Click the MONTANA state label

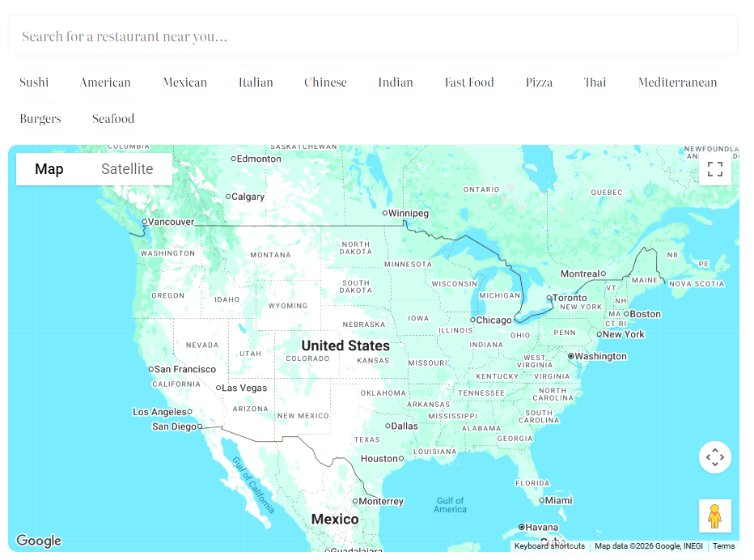click(x=270, y=255)
